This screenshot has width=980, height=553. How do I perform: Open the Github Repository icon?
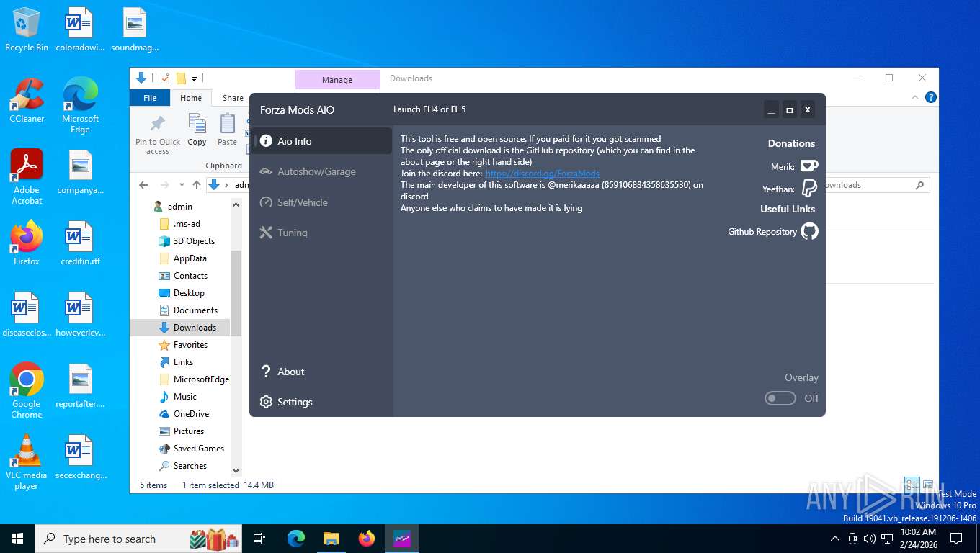click(x=810, y=232)
